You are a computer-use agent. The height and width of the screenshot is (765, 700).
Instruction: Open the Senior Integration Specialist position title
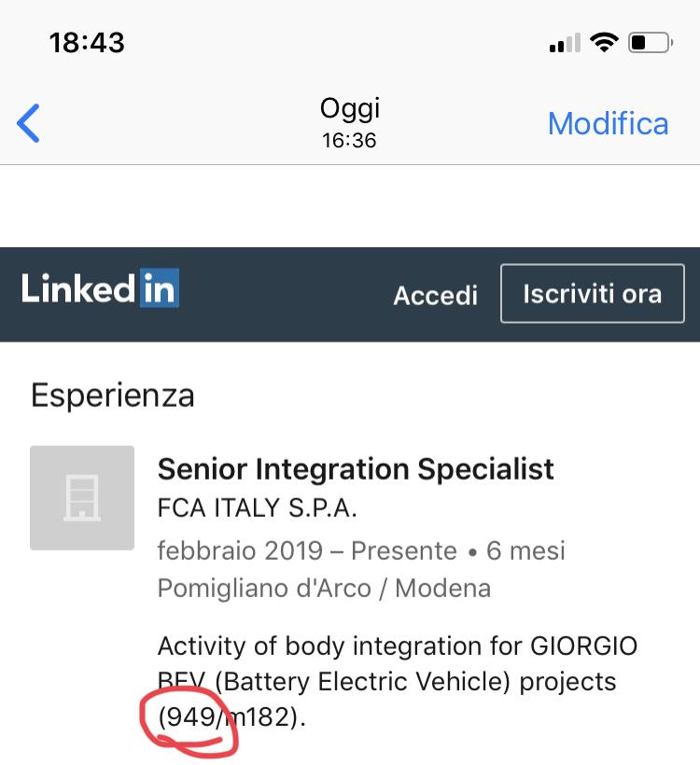(x=356, y=469)
